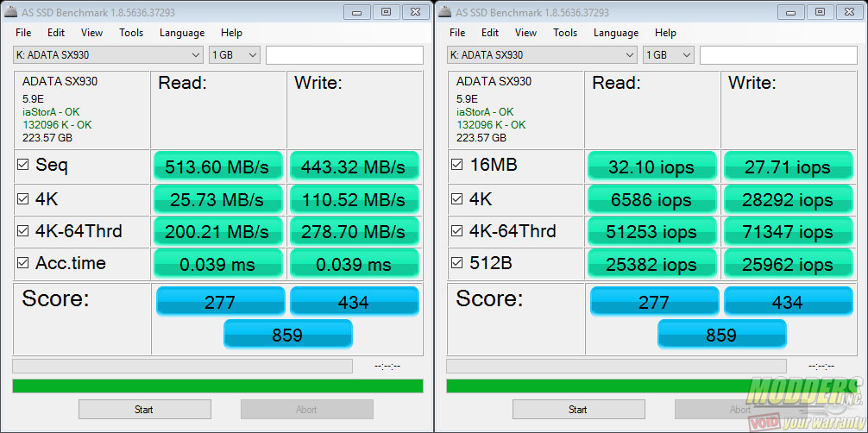Image resolution: width=868 pixels, height=433 pixels.
Task: Click the 200.21 MB/s read result
Action: (218, 231)
